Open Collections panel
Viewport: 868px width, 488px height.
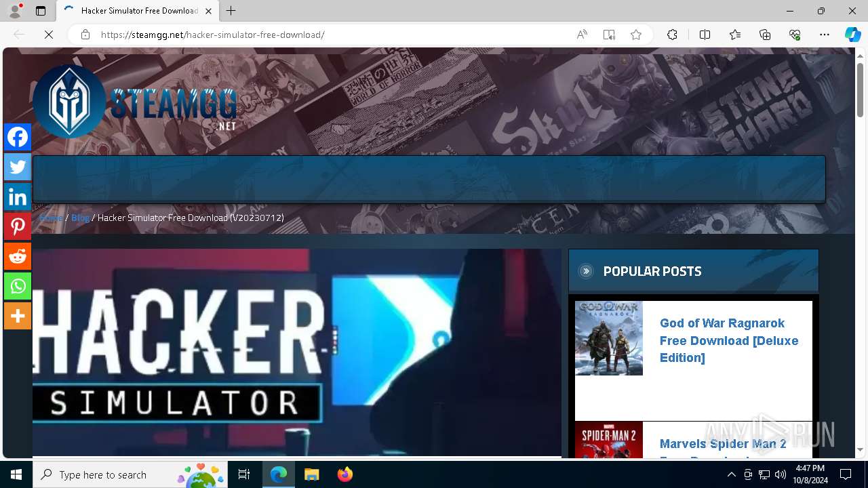[765, 35]
